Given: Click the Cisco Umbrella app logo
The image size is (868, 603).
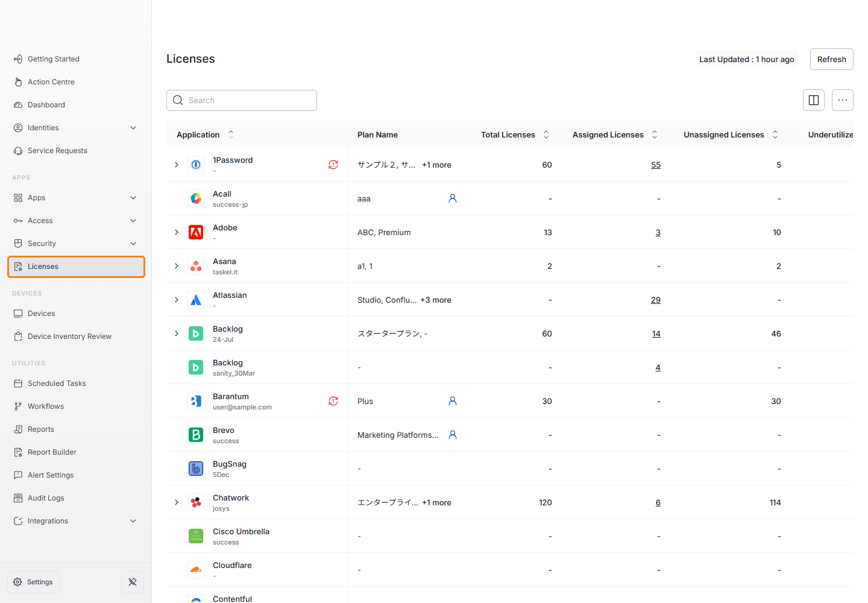Looking at the screenshot, I should click(x=196, y=536).
